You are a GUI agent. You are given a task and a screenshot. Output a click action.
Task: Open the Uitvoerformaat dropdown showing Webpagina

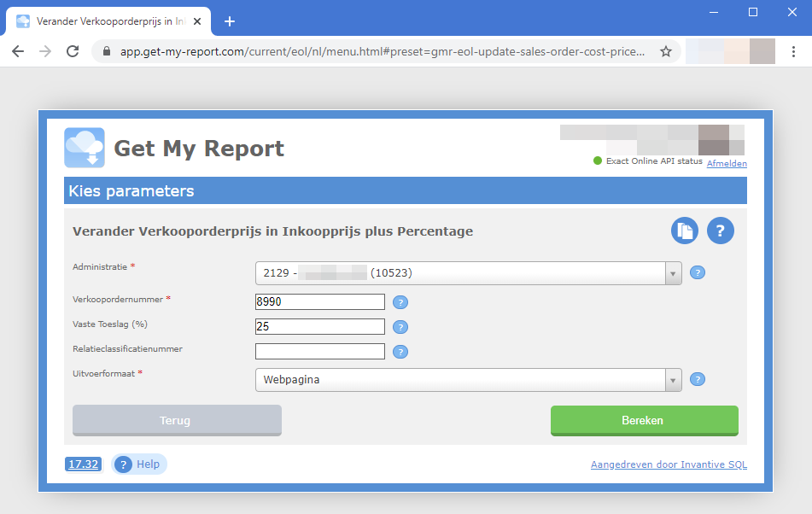468,379
